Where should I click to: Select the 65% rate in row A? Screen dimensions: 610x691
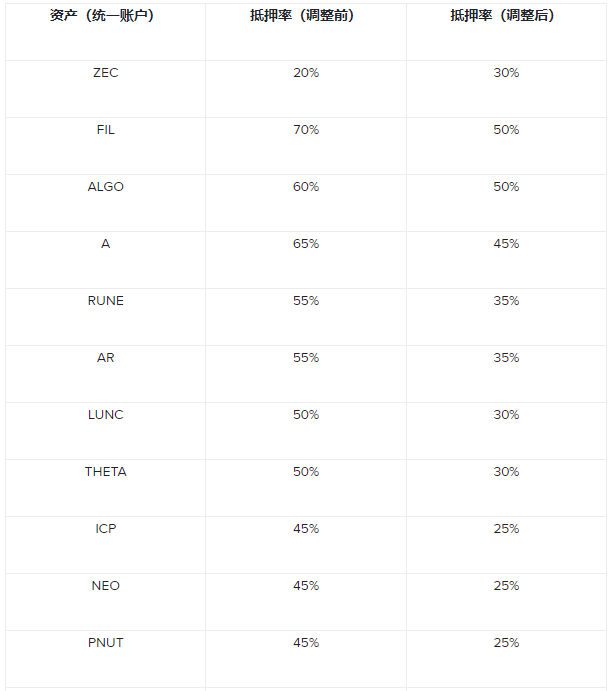tap(305, 244)
